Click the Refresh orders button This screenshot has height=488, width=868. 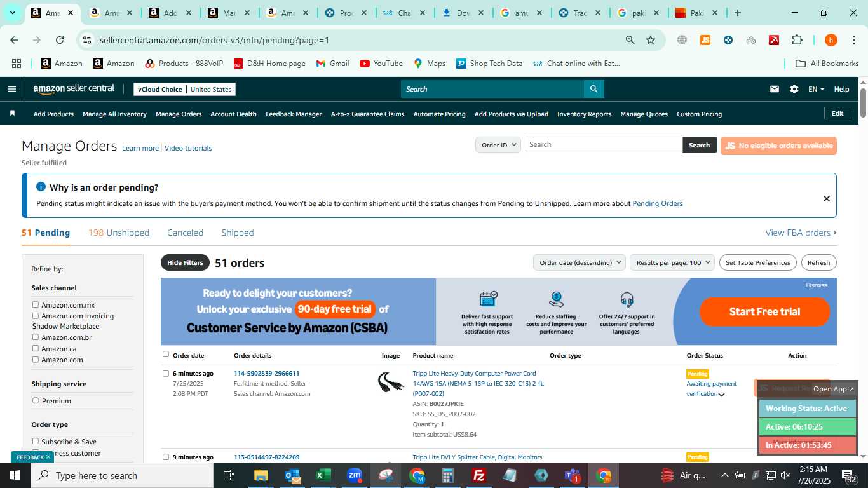818,262
